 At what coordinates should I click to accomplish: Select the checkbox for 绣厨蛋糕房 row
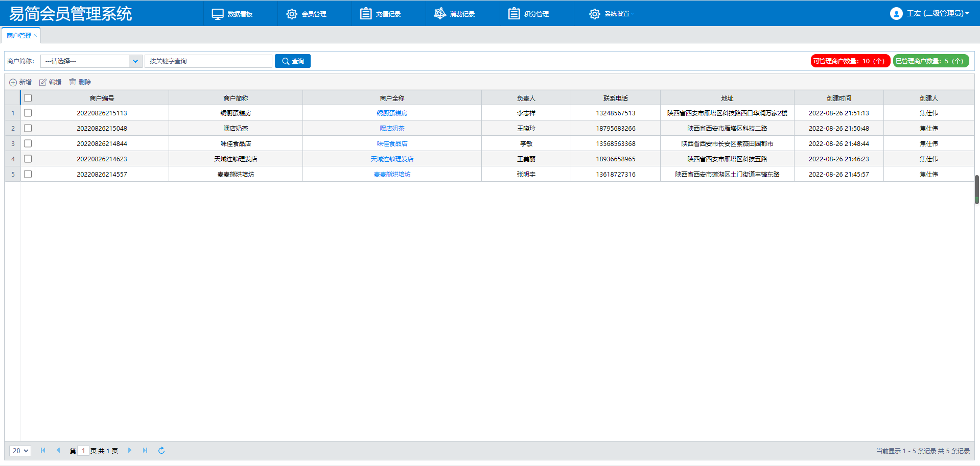click(x=28, y=113)
